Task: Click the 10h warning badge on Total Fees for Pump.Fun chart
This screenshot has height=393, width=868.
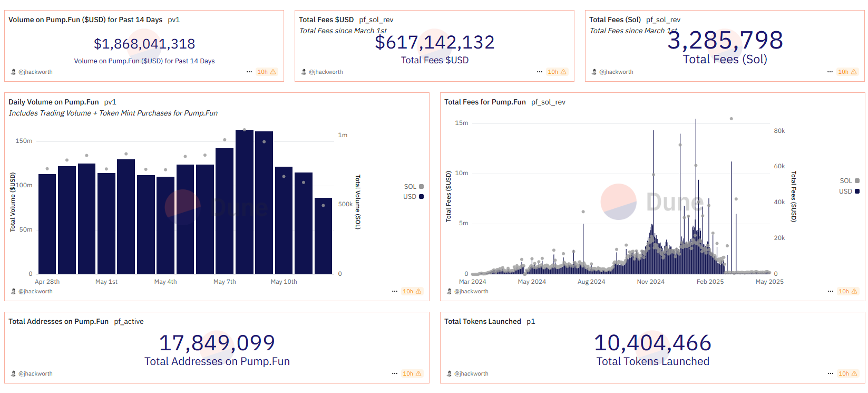Action: point(848,291)
